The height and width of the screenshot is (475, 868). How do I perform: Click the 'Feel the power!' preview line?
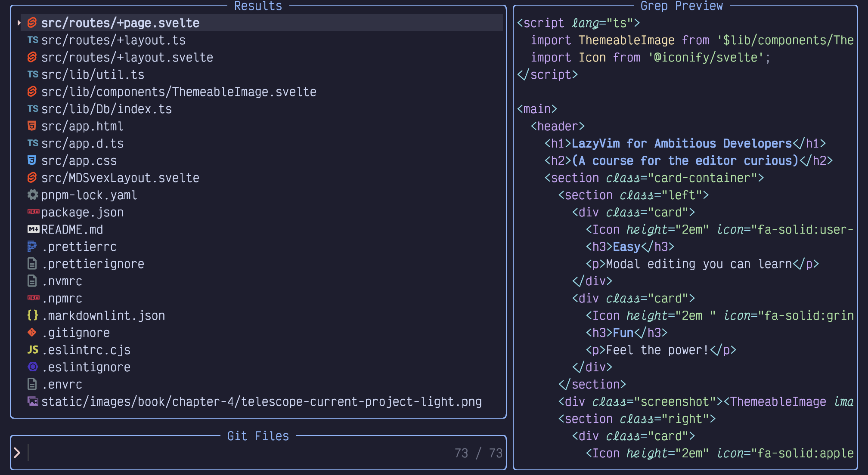pos(657,350)
